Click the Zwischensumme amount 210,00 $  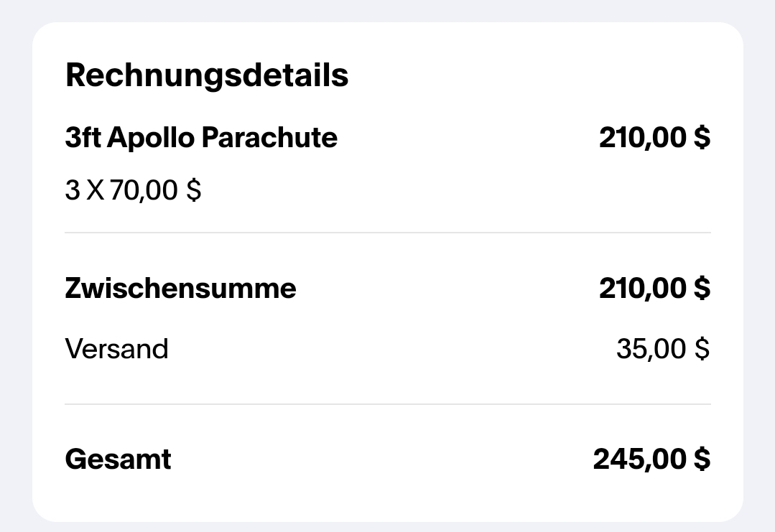pos(654,288)
